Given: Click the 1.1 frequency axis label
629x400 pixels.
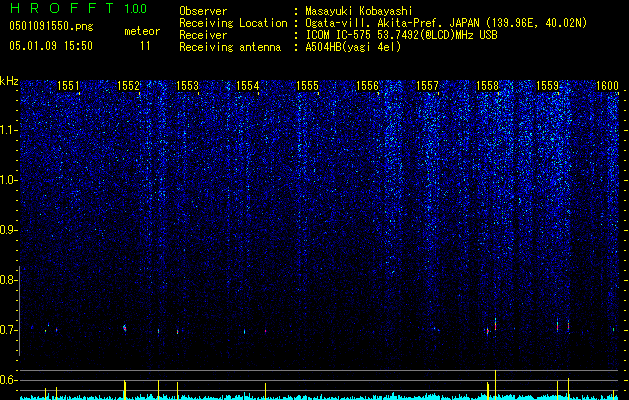Looking at the screenshot, I should coord(8,130).
